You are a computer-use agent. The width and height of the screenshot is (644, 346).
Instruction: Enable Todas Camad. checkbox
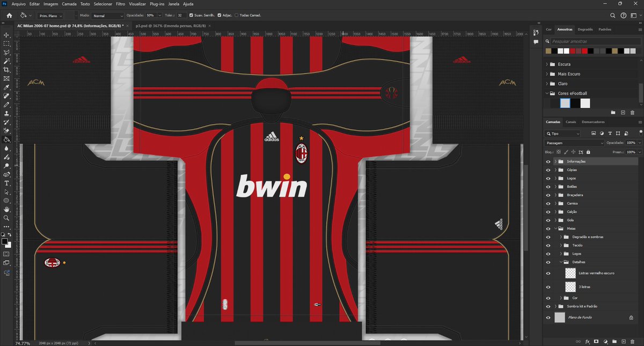click(237, 16)
